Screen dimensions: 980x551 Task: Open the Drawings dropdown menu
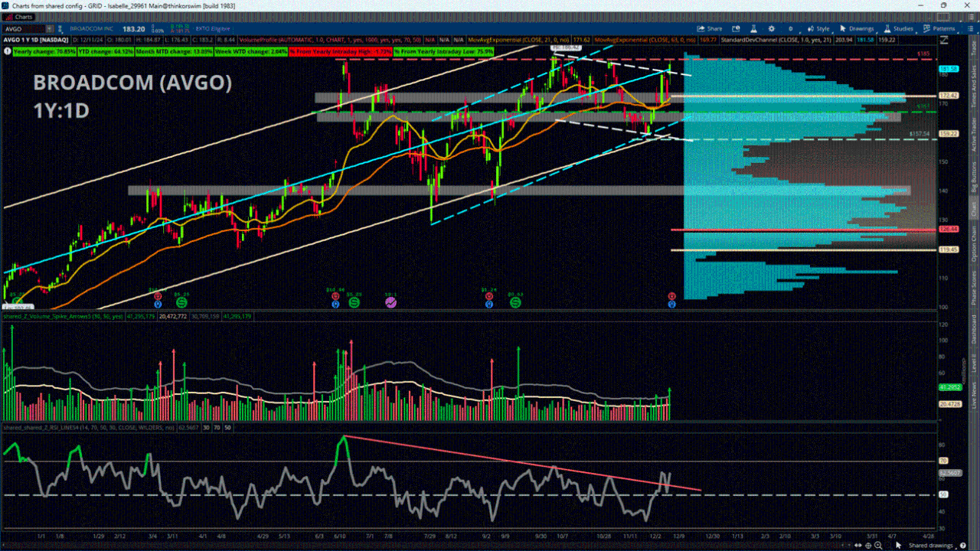pos(857,28)
